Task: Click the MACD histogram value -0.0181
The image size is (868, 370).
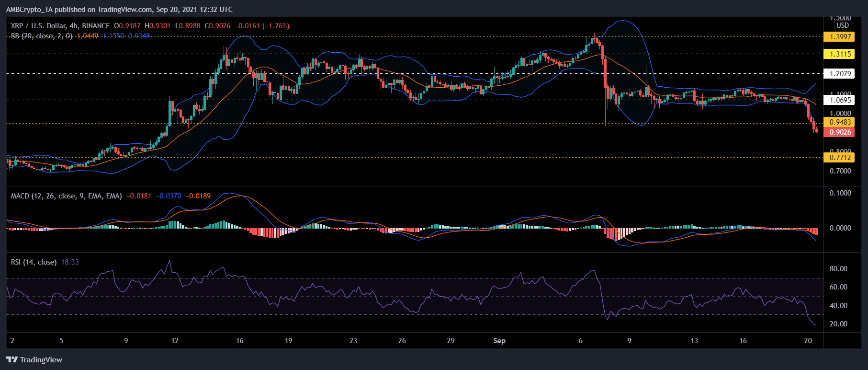Action: pyautogui.click(x=139, y=196)
